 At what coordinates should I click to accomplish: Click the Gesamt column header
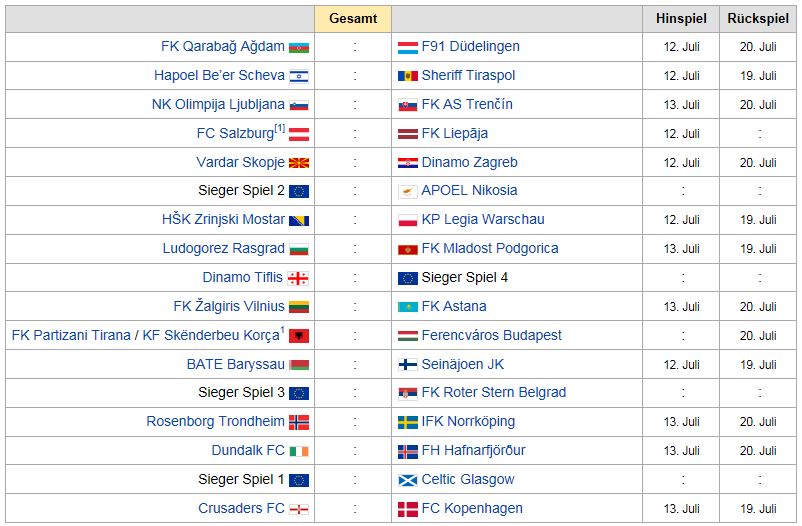(x=353, y=19)
